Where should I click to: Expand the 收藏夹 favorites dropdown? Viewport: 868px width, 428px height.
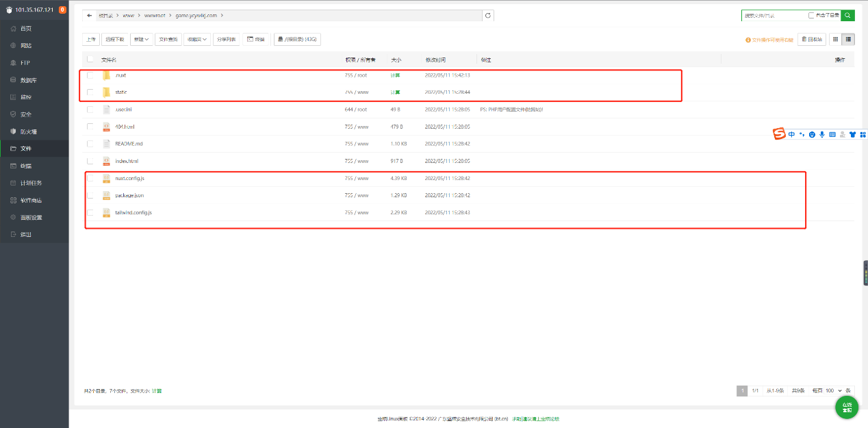click(x=197, y=40)
